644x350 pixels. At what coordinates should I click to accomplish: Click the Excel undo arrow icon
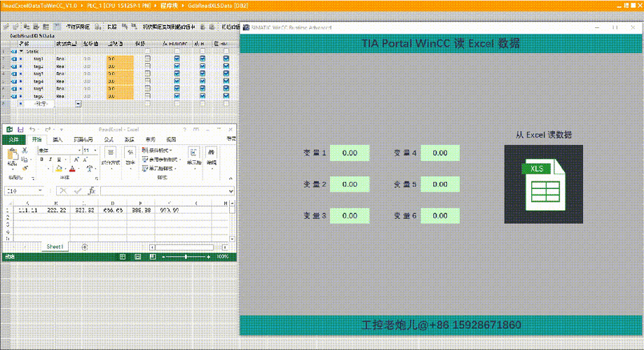pyautogui.click(x=32, y=129)
